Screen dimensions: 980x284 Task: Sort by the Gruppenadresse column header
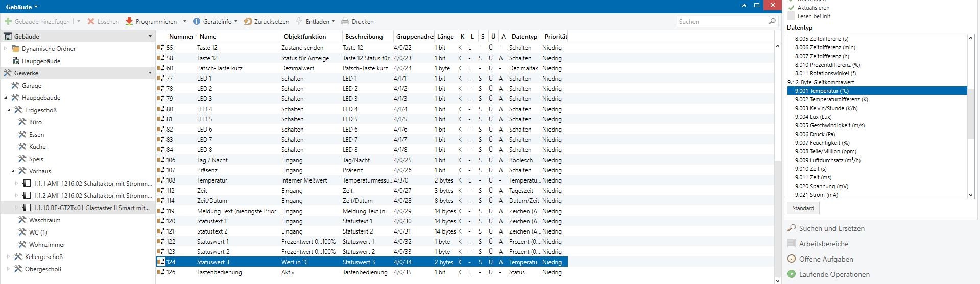point(415,37)
